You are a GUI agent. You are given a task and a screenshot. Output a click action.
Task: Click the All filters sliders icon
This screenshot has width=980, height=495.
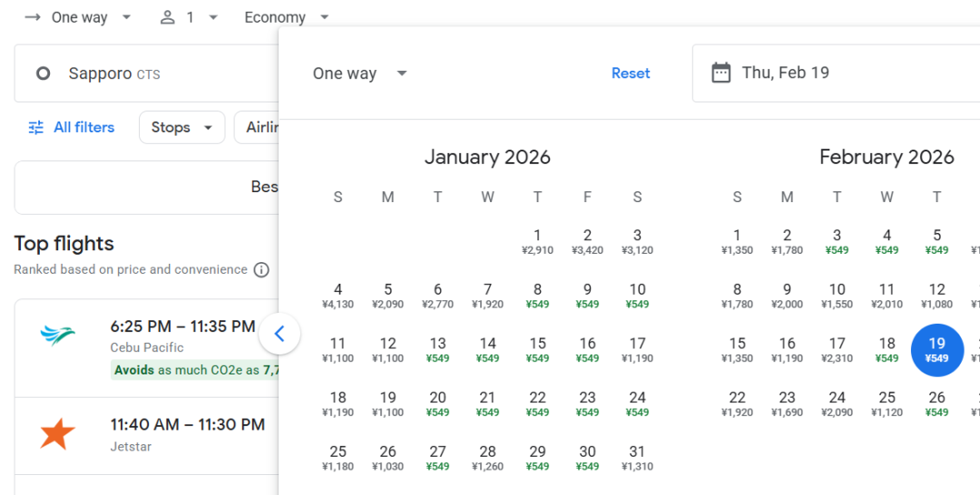click(x=36, y=128)
